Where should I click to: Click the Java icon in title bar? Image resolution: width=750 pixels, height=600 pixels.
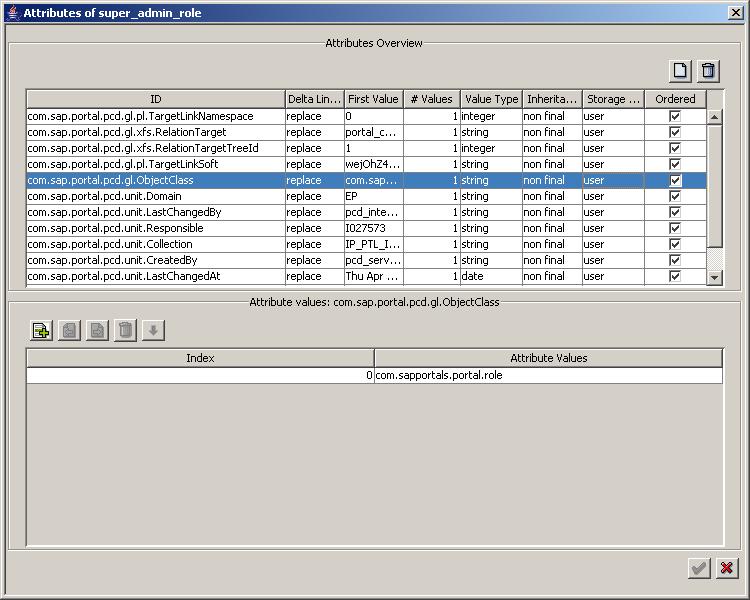[12, 11]
